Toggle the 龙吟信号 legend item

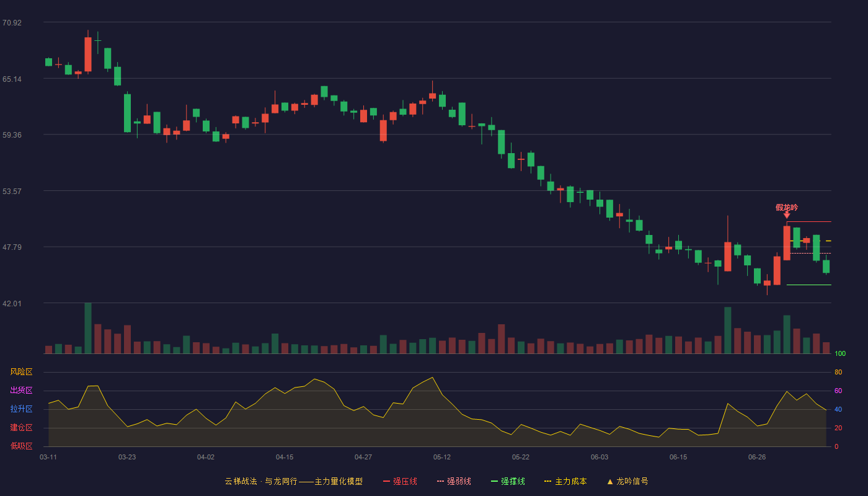(x=627, y=481)
